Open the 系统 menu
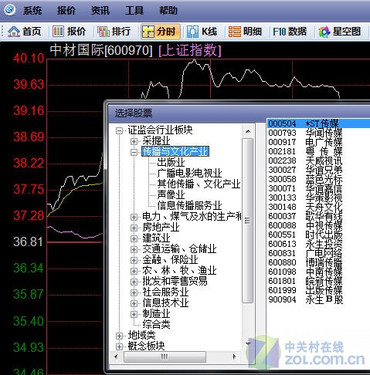Viewport: 370px width, 375px height. click(x=32, y=10)
